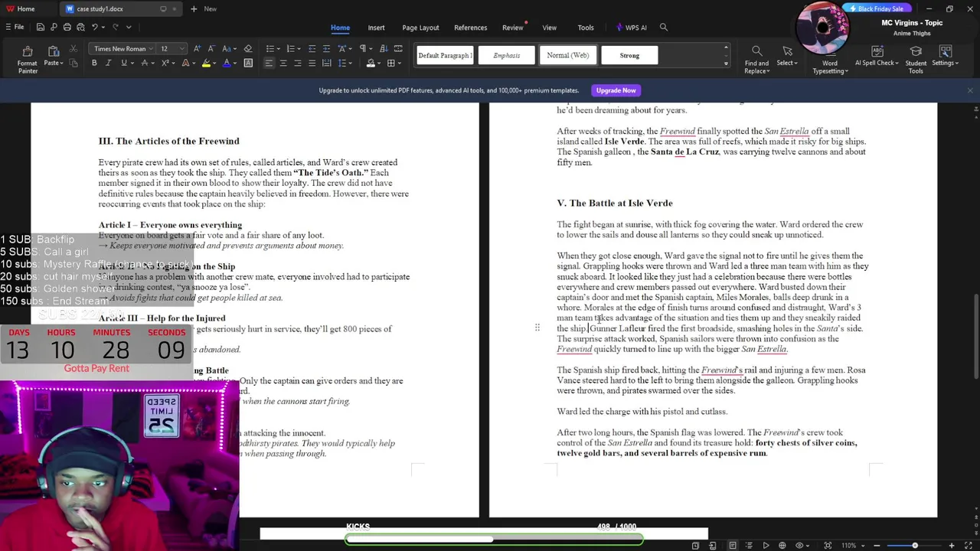980x551 pixels.
Task: Open the Review ribbon tab
Action: 512,28
